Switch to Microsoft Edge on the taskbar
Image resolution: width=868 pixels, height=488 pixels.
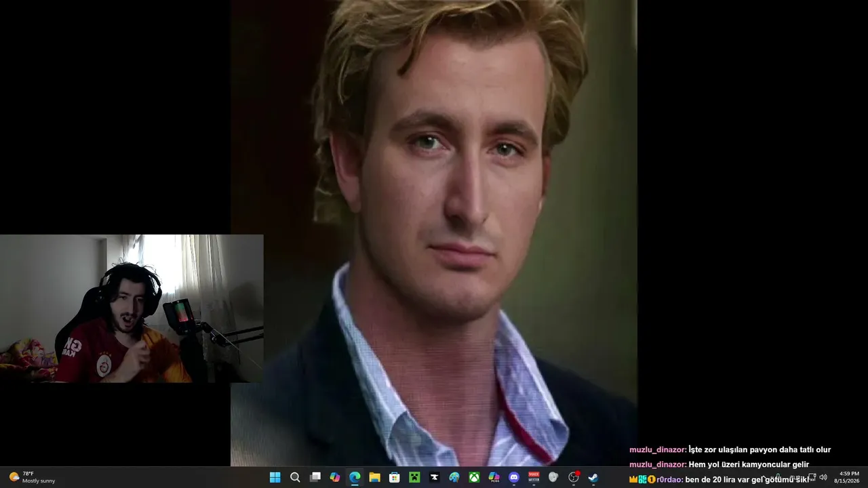point(355,477)
